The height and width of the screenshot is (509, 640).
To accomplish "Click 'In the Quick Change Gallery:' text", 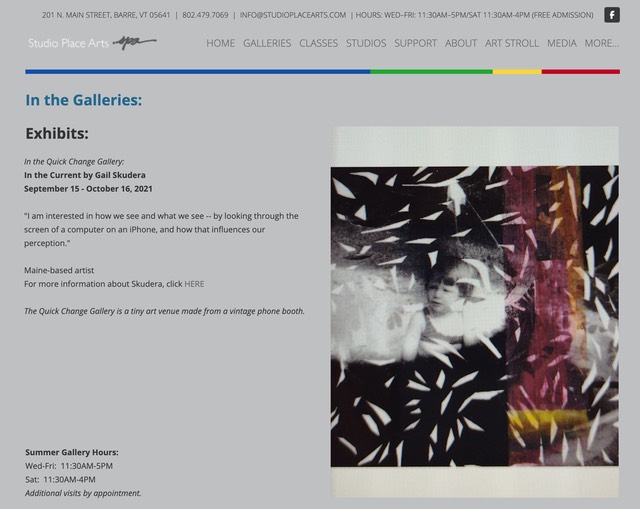I will [74, 162].
